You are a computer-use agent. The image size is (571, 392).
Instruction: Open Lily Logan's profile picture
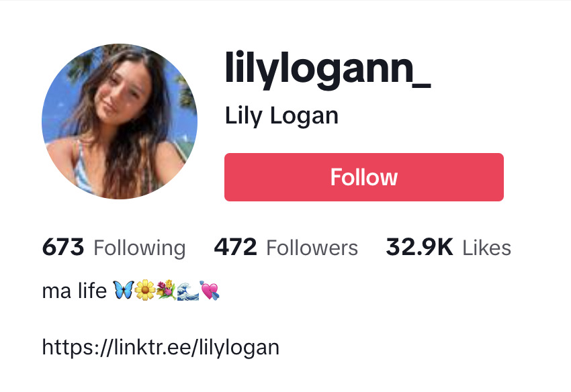tap(120, 121)
